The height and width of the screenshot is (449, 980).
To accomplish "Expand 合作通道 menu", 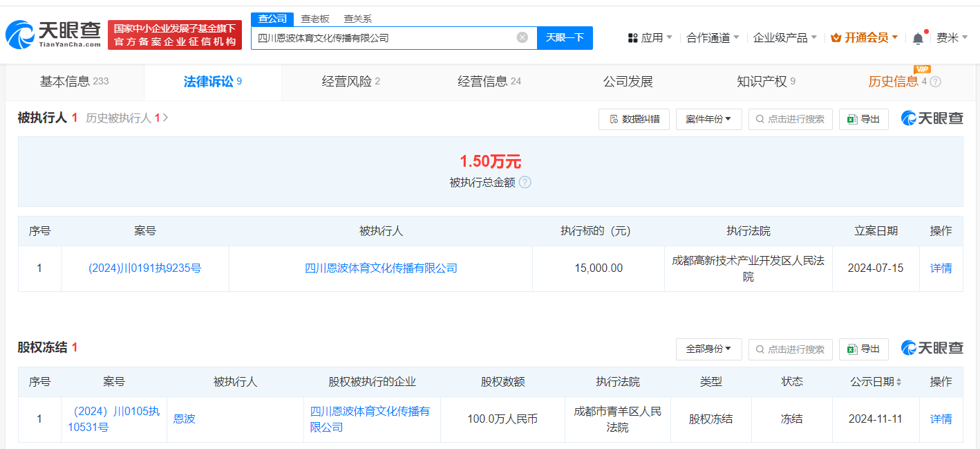I will [x=713, y=38].
